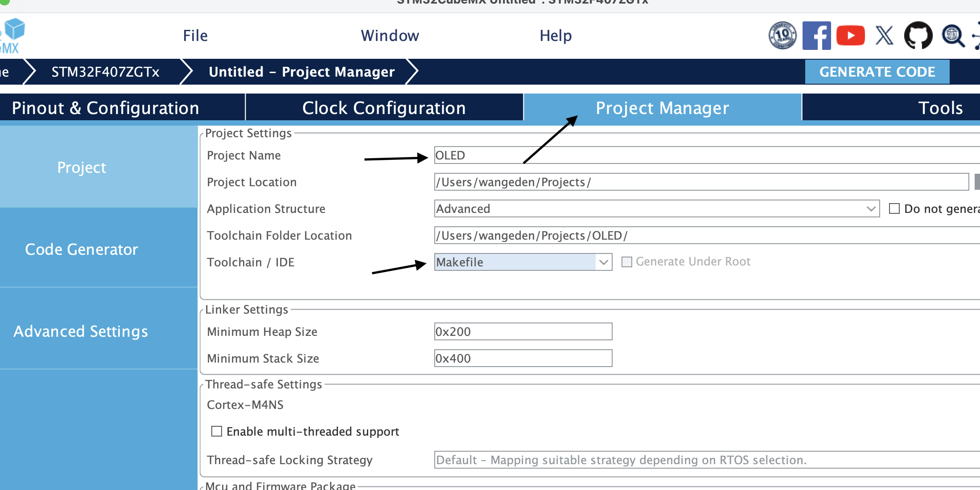
Task: Click the X (Twitter) icon
Action: click(884, 36)
